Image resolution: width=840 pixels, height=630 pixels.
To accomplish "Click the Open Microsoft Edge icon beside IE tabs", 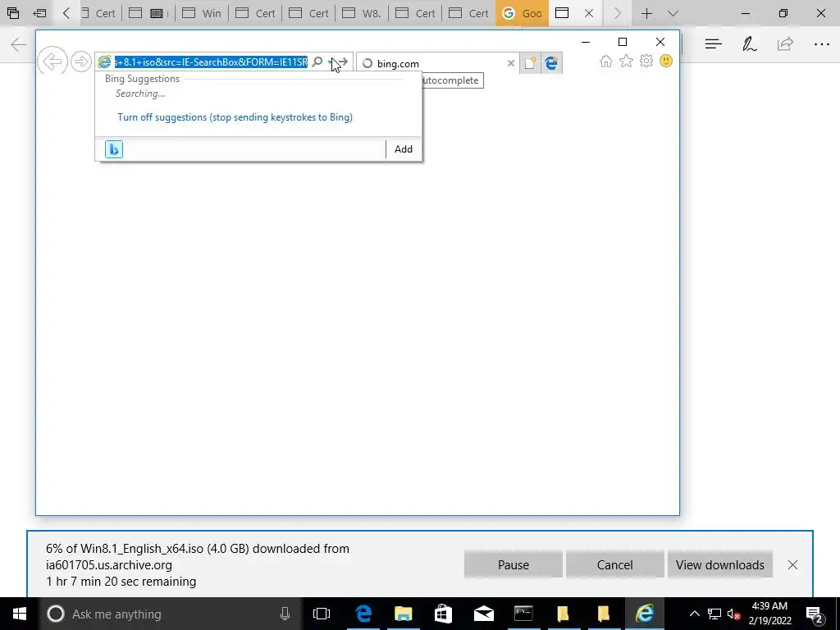I will click(x=551, y=63).
